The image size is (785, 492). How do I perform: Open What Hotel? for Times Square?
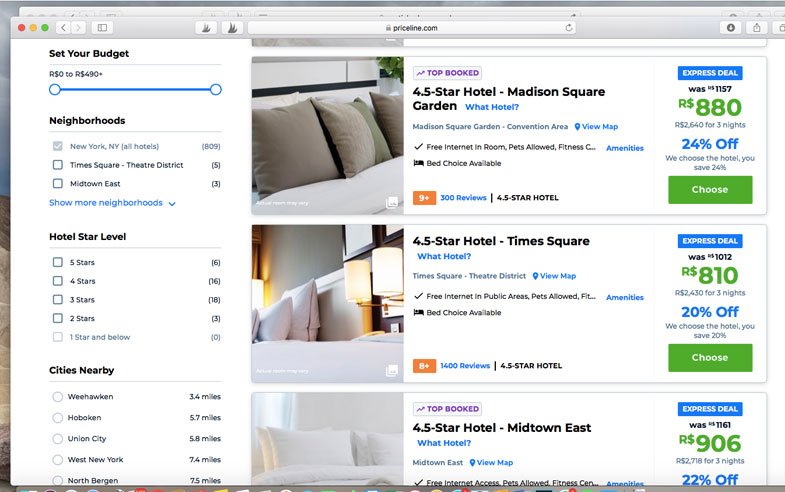pyautogui.click(x=444, y=256)
